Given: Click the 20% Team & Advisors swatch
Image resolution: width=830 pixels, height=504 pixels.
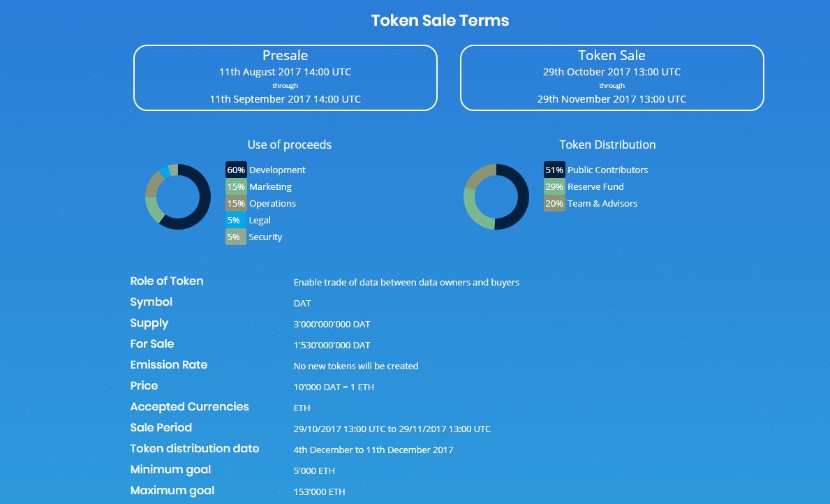Looking at the screenshot, I should coord(554,203).
